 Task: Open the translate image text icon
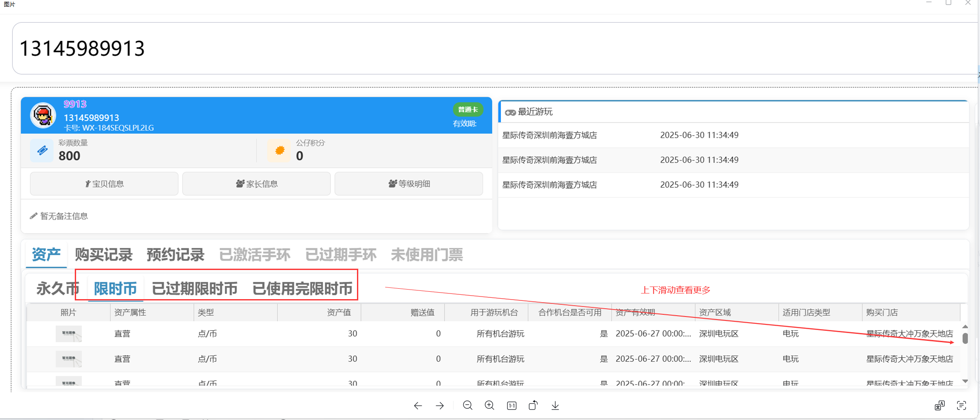[939, 406]
